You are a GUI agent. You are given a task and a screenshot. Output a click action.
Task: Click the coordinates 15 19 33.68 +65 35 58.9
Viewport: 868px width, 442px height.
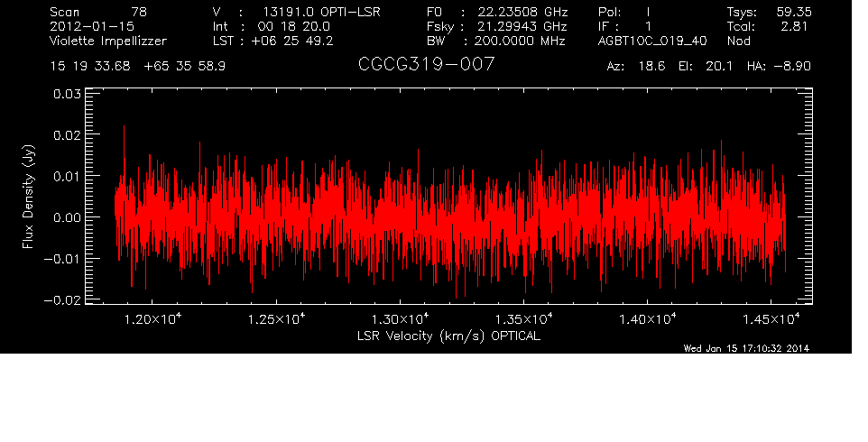[137, 67]
